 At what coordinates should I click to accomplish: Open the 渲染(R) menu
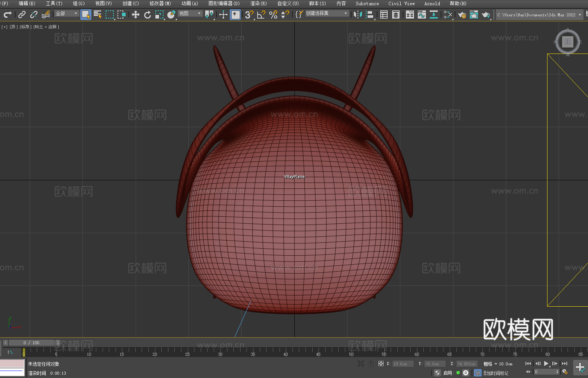tap(258, 3)
